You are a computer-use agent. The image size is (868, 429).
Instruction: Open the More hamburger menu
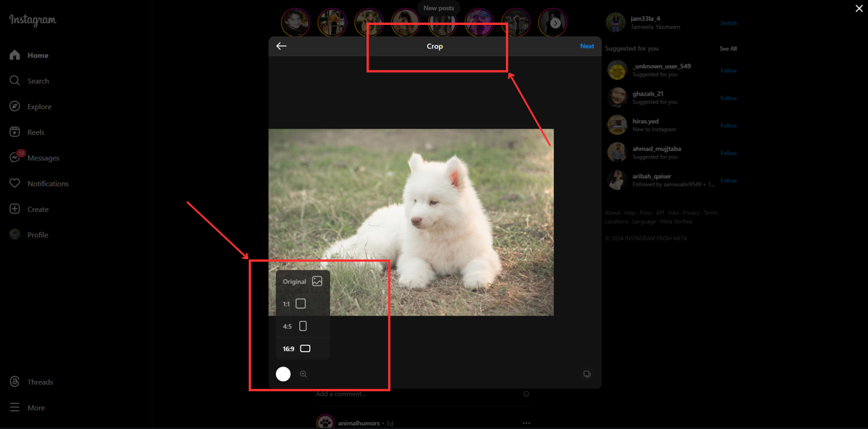tap(27, 408)
